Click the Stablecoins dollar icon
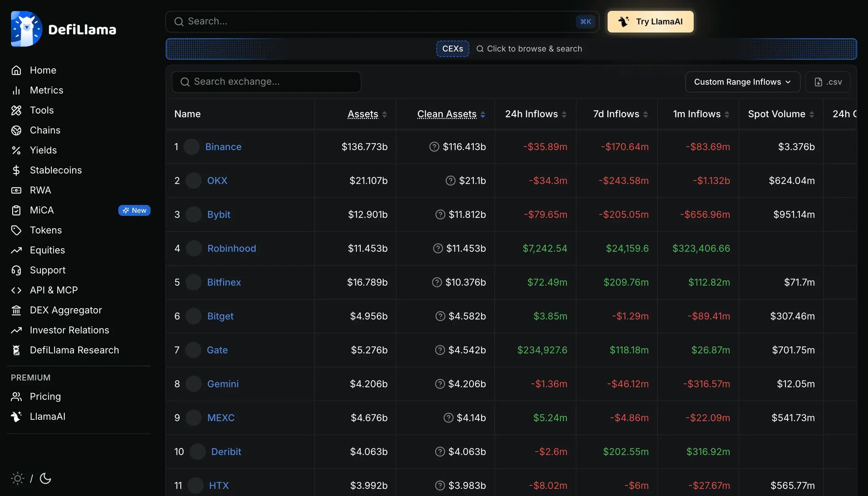This screenshot has height=496, width=868. click(16, 170)
